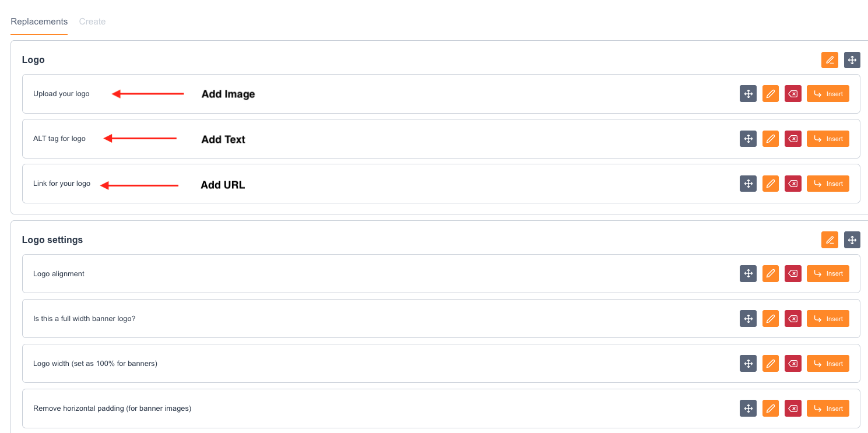Click the Remove horizontal padding row text

click(x=112, y=409)
